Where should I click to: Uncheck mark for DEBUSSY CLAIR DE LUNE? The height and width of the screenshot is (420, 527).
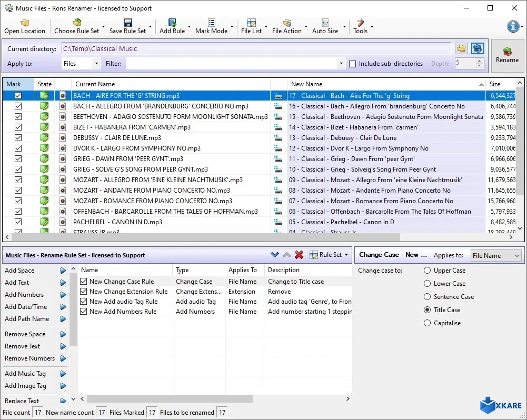tap(18, 137)
